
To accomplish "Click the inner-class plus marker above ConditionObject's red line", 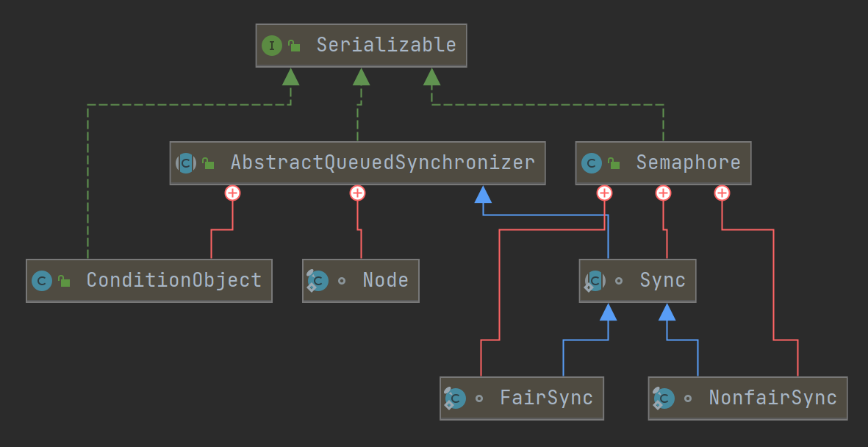I will tap(232, 193).
